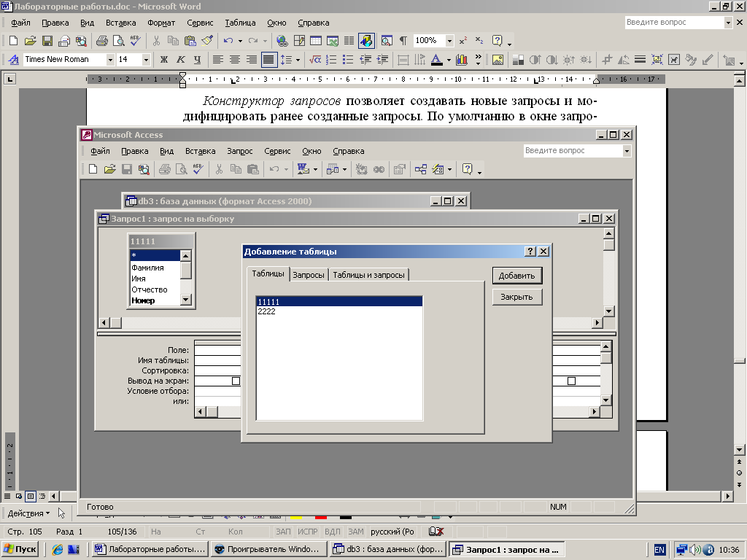Click the Format Painter brush in Word
This screenshot has width=747, height=560.
(207, 41)
